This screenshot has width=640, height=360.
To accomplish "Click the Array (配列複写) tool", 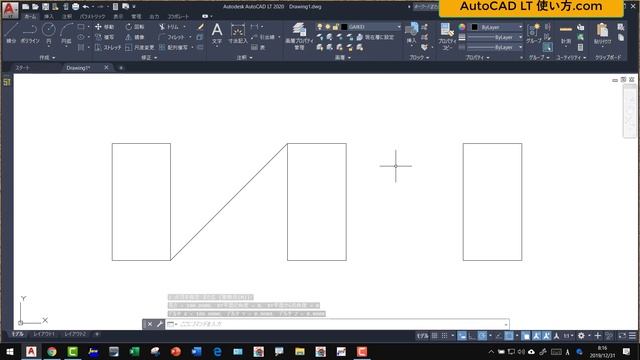I will pyautogui.click(x=174, y=47).
